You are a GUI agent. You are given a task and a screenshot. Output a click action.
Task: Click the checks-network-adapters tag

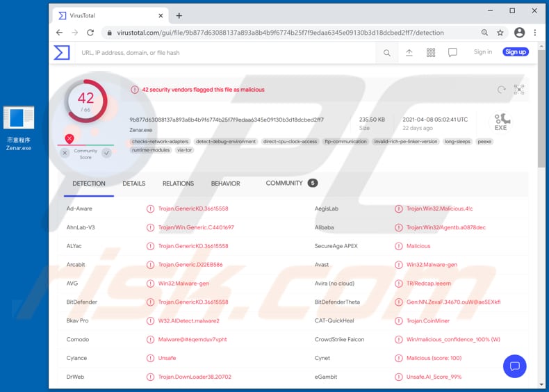pos(161,142)
